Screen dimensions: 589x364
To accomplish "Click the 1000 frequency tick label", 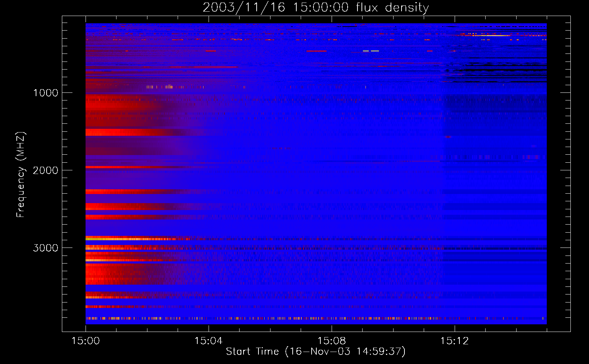I will coord(46,93).
